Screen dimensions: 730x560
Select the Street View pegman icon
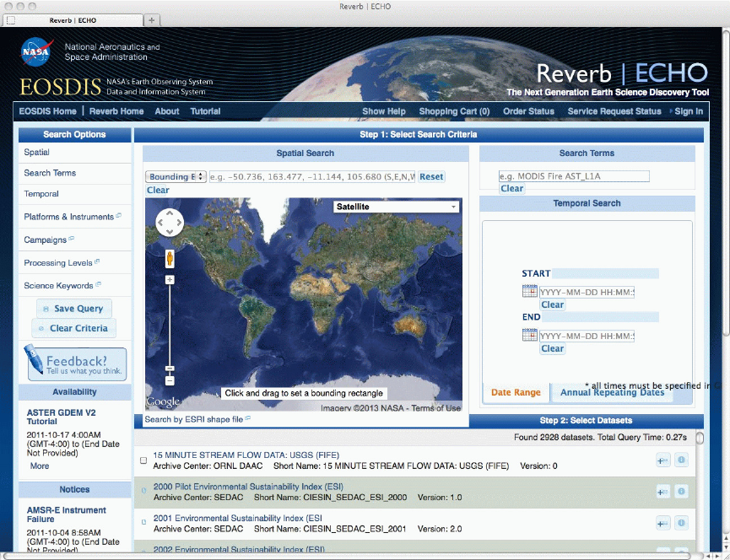pos(170,259)
